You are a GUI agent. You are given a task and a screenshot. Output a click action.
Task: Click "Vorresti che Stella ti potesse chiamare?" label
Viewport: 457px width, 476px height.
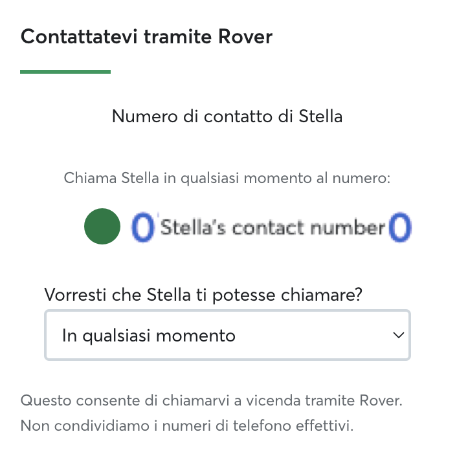click(203, 295)
